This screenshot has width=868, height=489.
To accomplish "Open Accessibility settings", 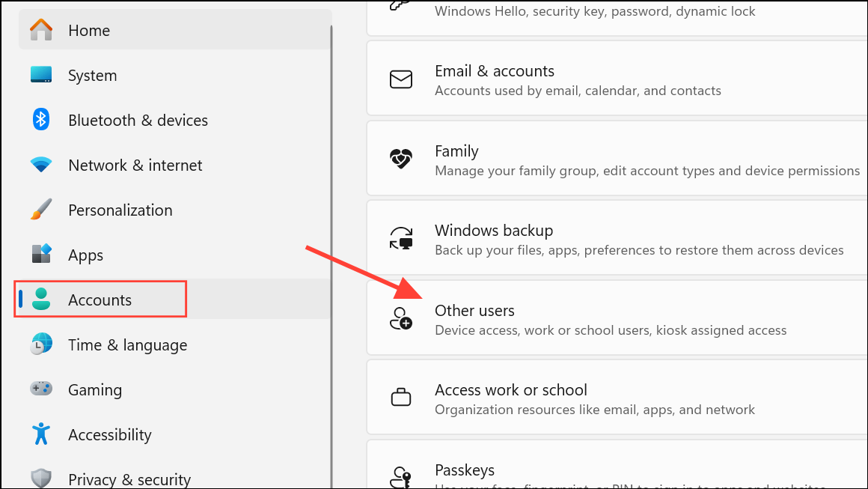I will pos(175,434).
